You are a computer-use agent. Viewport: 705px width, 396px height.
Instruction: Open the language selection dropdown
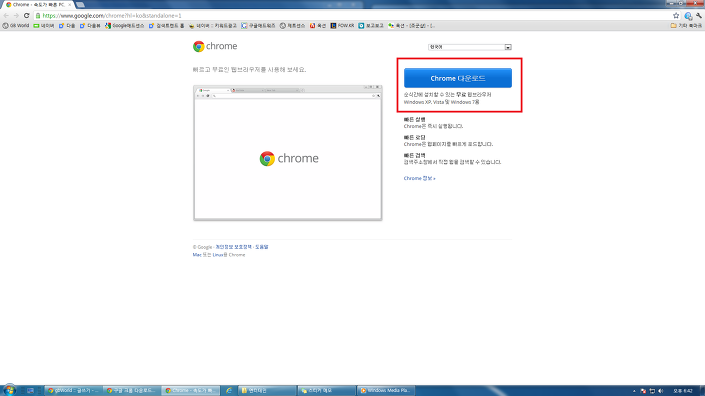[470, 47]
